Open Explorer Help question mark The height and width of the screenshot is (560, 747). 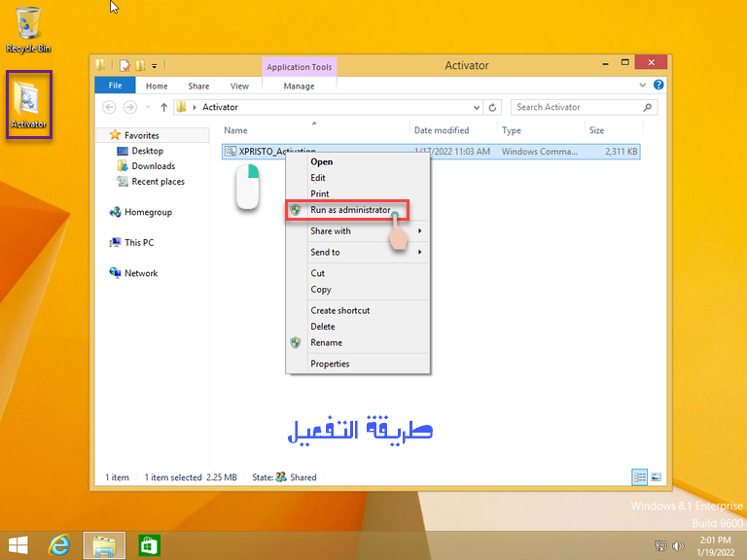[658, 85]
